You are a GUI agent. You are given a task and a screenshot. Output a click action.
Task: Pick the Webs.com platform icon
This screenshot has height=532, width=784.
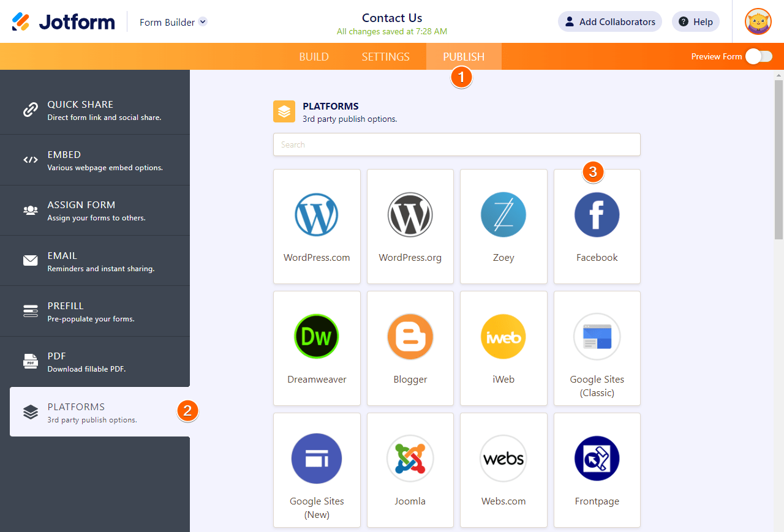503,458
